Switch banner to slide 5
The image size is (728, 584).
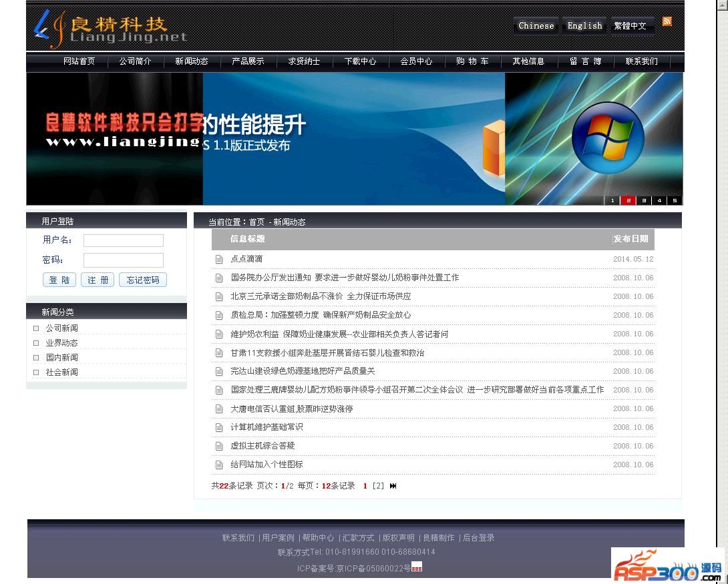point(675,200)
